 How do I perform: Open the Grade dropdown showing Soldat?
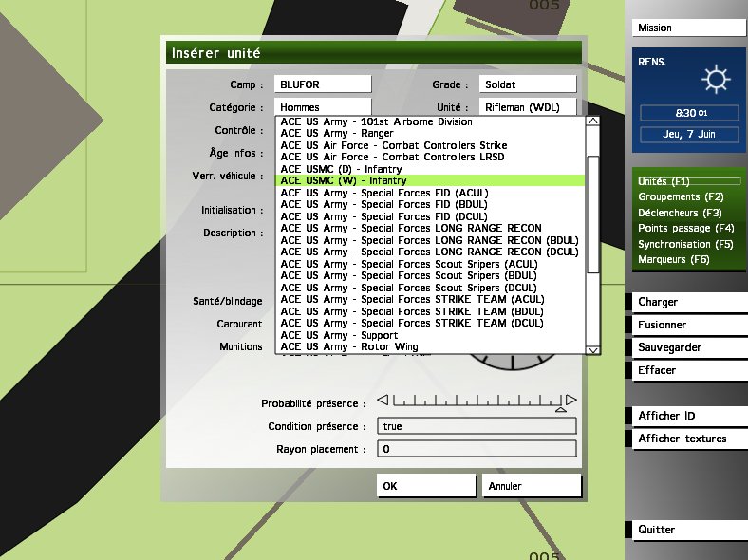pyautogui.click(x=528, y=84)
